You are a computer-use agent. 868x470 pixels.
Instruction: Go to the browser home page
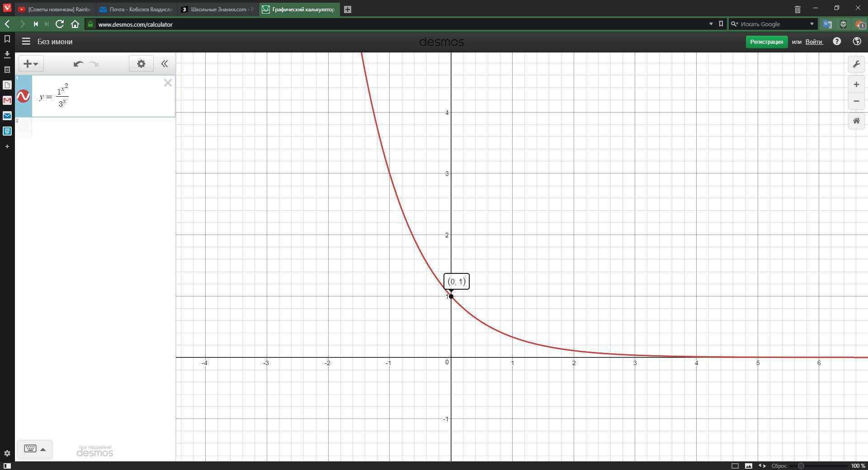click(x=75, y=24)
